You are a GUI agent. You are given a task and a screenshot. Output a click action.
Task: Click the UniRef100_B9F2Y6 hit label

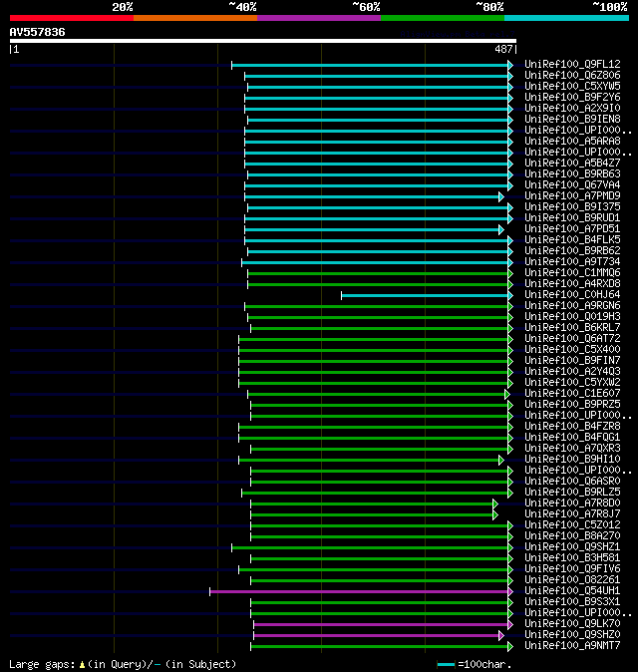click(572, 98)
